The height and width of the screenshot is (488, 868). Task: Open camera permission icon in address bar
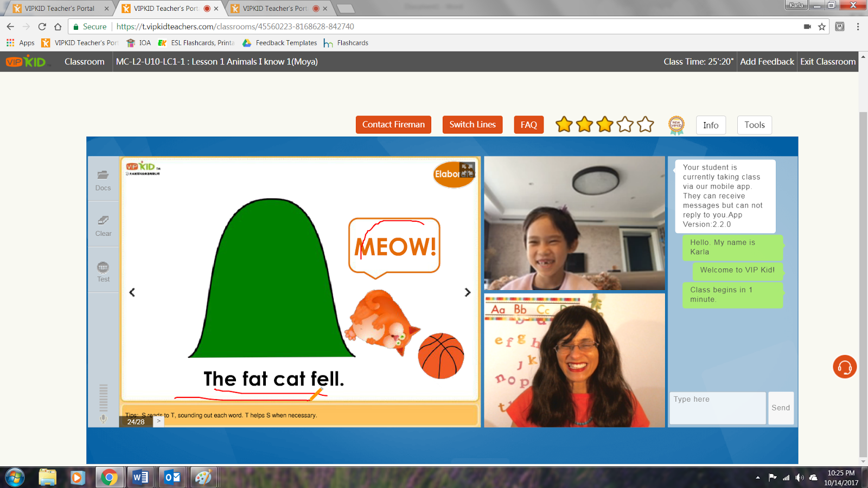click(x=807, y=27)
